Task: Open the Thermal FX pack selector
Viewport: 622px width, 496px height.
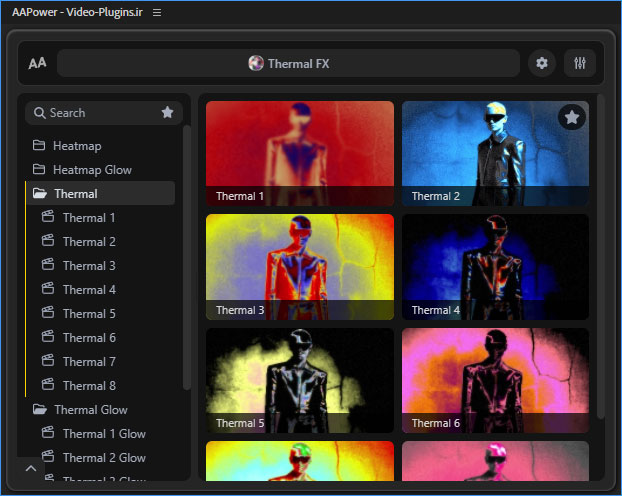Action: 288,63
